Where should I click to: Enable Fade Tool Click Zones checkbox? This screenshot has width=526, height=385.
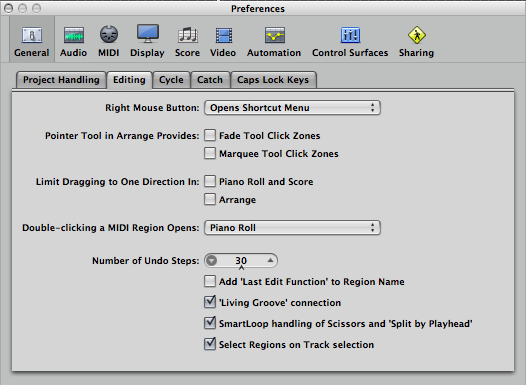click(210, 135)
